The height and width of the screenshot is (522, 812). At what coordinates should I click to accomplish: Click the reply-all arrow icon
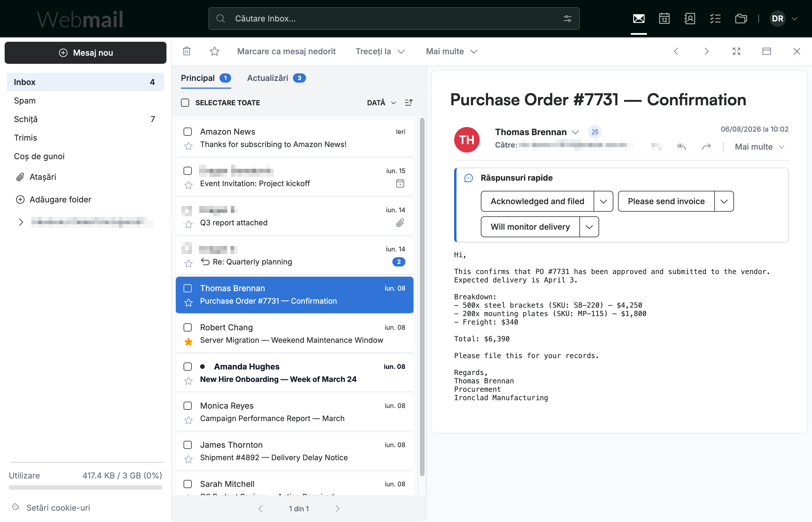tap(681, 146)
